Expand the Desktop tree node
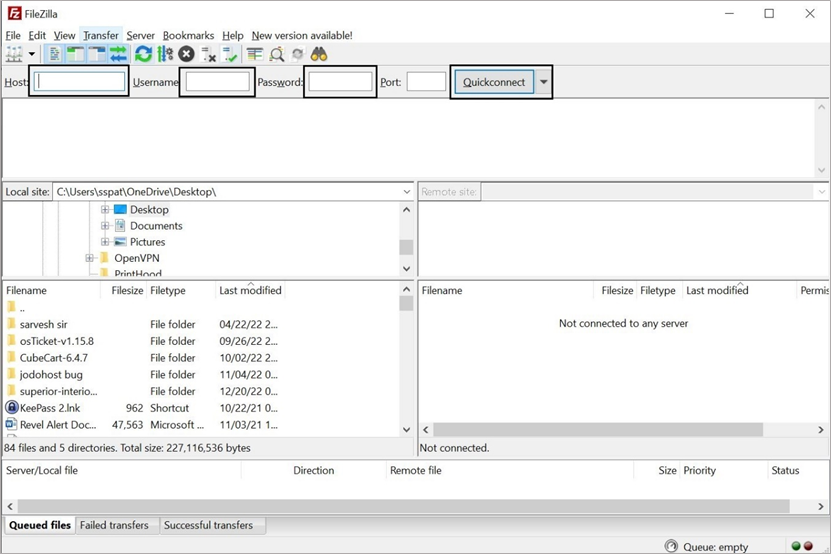The image size is (831, 554). click(x=105, y=209)
